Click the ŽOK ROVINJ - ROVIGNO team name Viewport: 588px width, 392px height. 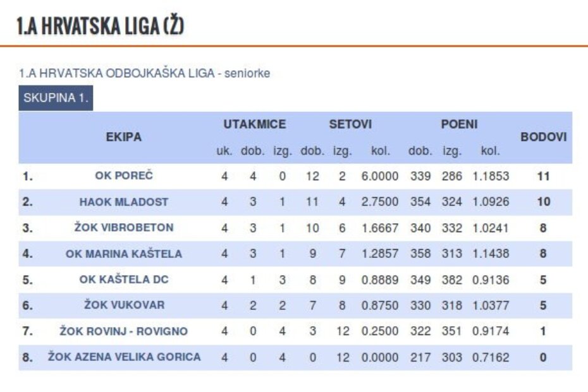124,331
